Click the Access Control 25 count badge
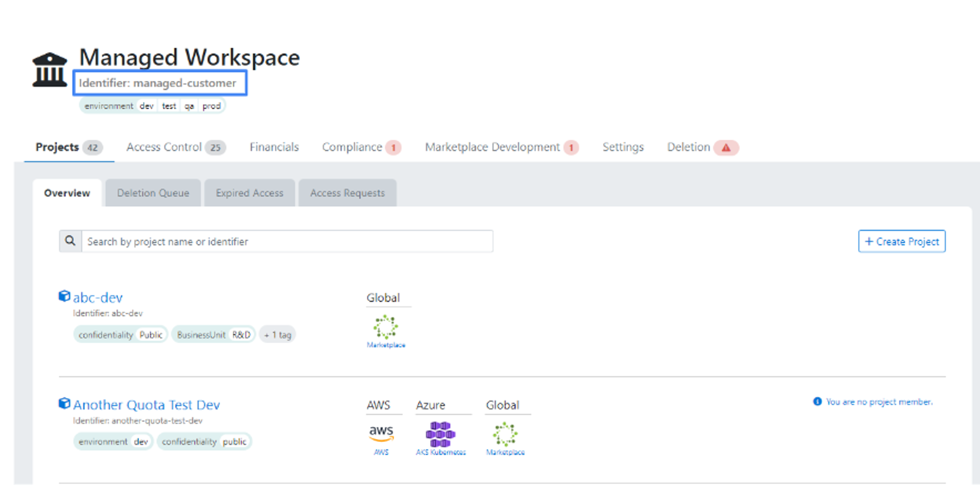This screenshot has height=497, width=980. pyautogui.click(x=216, y=148)
